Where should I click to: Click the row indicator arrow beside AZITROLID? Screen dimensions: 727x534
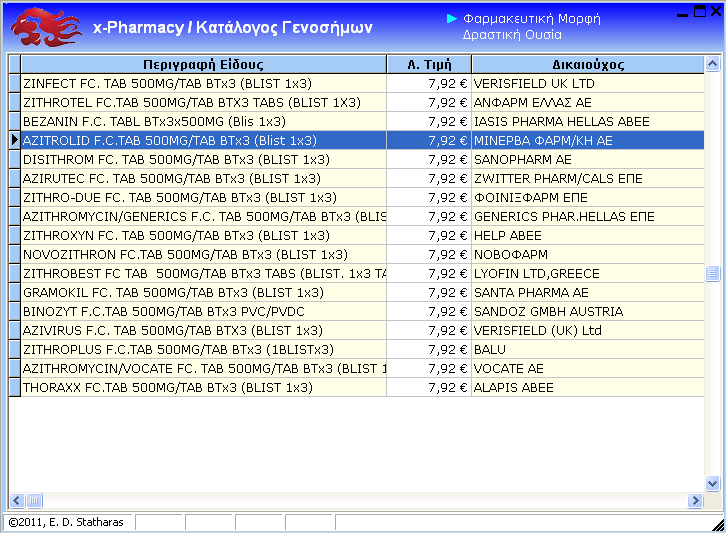click(x=14, y=141)
